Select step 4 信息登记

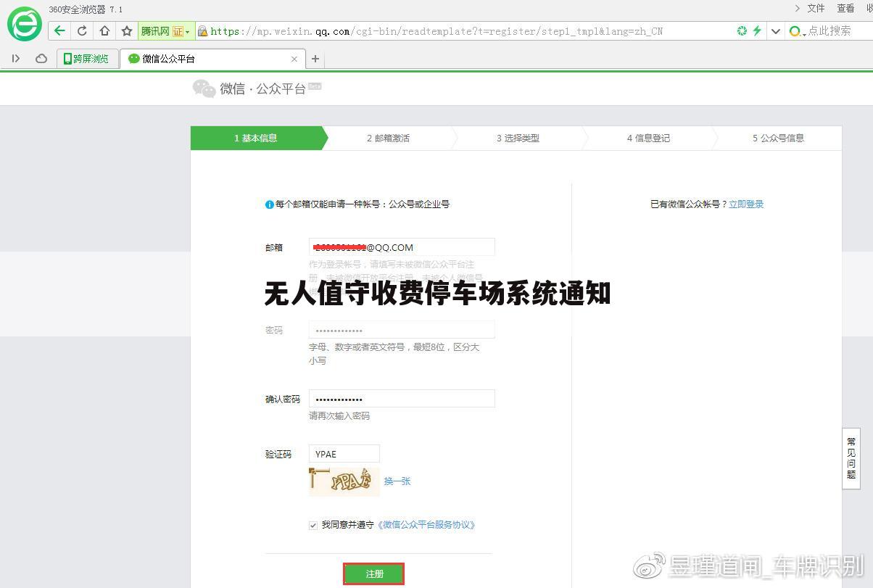[x=648, y=138]
